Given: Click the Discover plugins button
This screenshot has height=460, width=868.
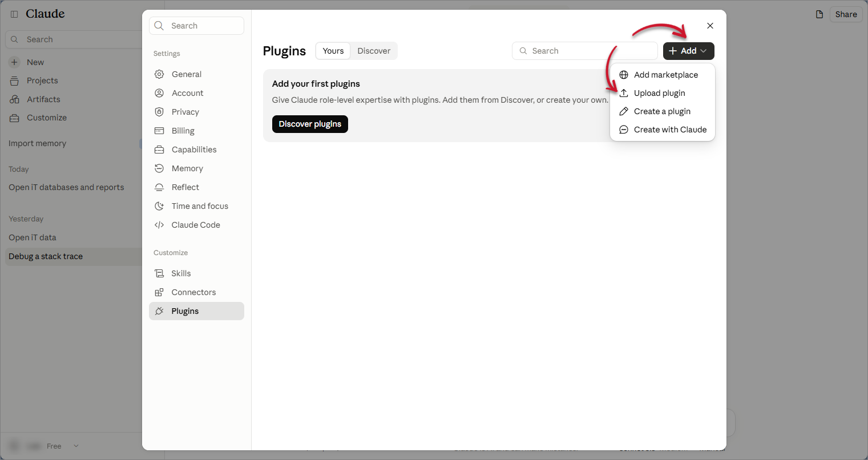Looking at the screenshot, I should tap(310, 124).
